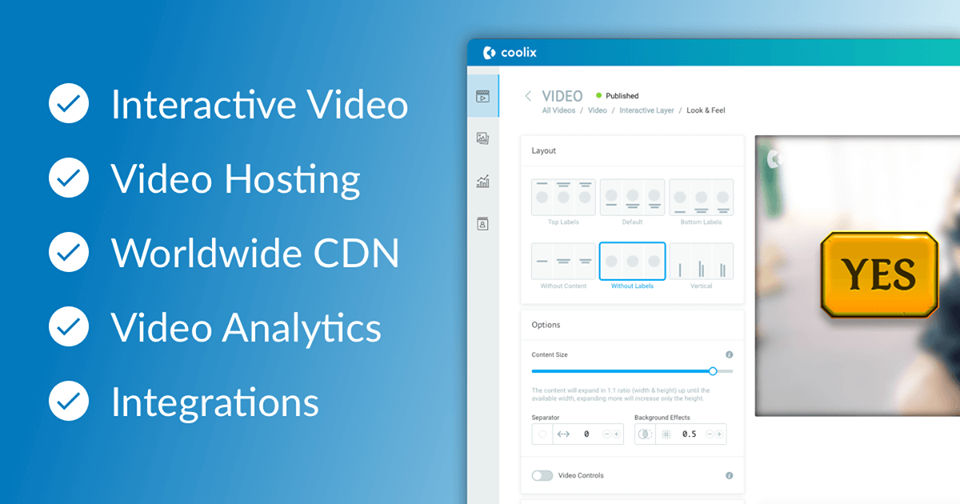Open the image gallery sidebar icon
The height and width of the screenshot is (504, 960).
click(482, 138)
